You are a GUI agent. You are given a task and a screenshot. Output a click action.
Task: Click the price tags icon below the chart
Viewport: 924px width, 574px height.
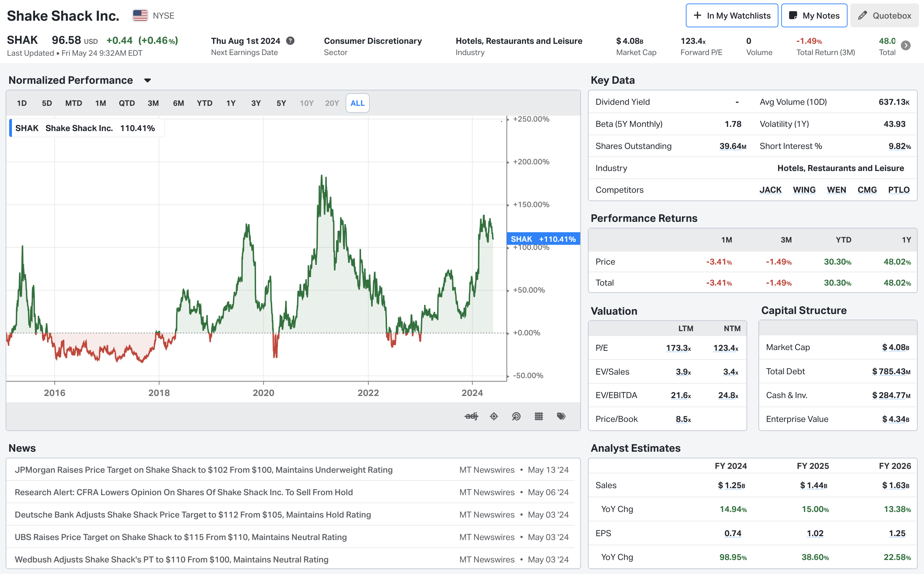tap(561, 416)
